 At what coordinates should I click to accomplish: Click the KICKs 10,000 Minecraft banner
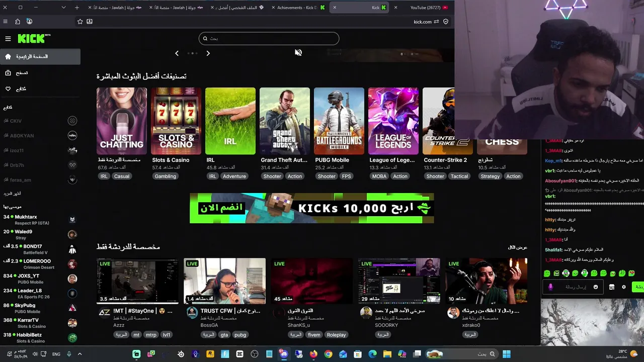point(312,208)
